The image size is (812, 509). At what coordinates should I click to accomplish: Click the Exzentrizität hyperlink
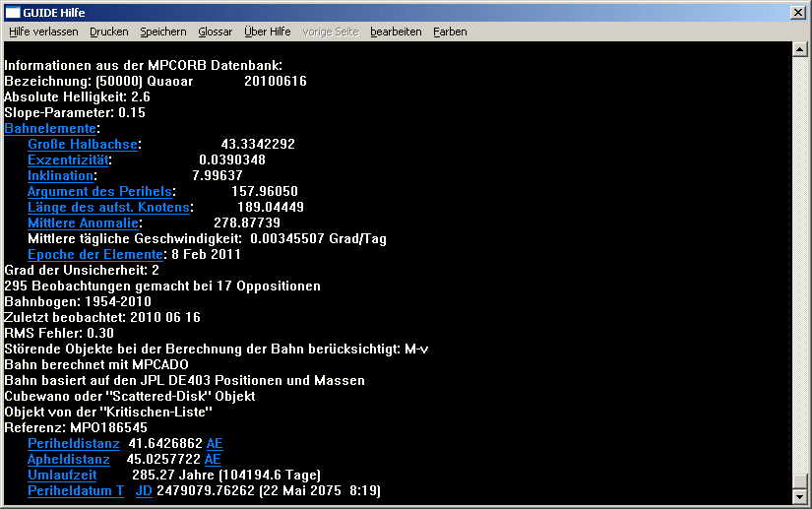(69, 160)
